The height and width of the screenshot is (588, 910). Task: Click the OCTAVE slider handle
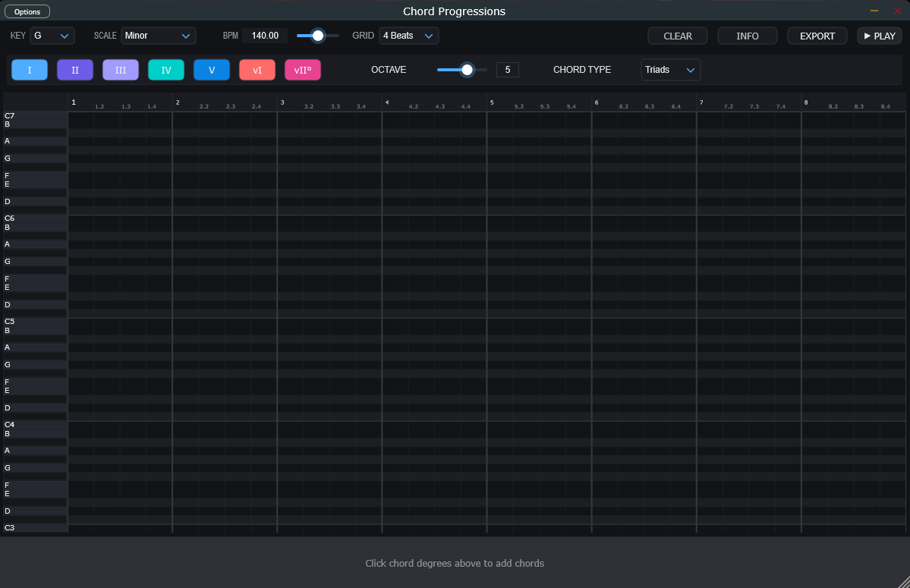(468, 70)
